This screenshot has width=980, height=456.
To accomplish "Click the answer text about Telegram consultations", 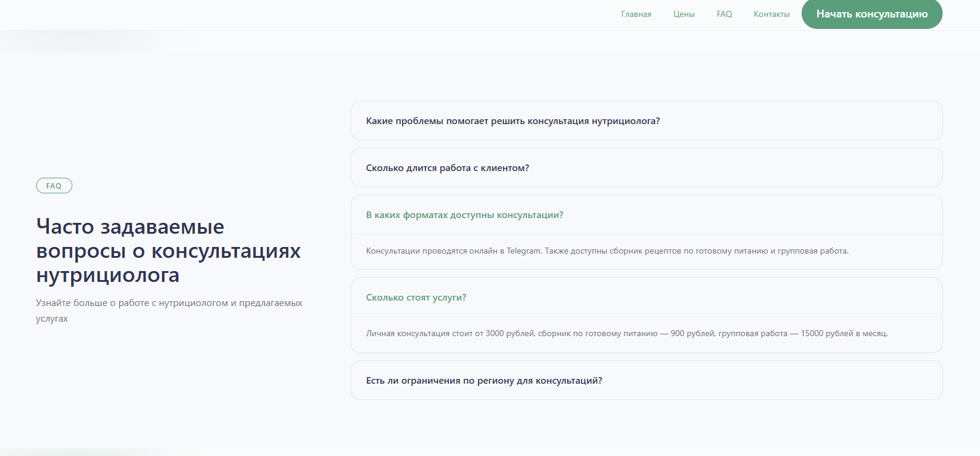I will [606, 251].
